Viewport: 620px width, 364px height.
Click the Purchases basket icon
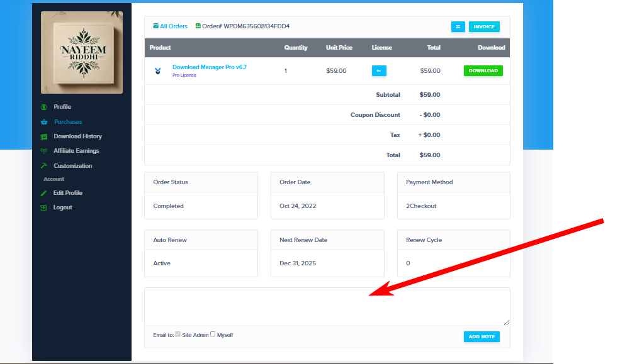(44, 122)
